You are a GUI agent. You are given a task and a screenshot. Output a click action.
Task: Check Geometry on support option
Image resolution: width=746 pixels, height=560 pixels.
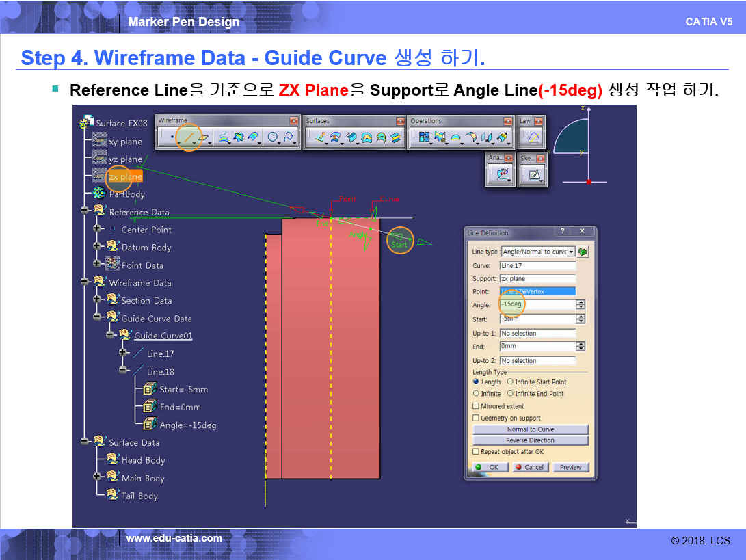click(476, 418)
